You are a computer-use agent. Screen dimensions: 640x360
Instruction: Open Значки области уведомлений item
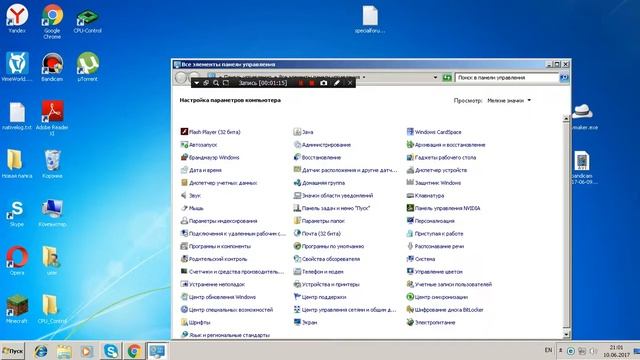(x=333, y=196)
